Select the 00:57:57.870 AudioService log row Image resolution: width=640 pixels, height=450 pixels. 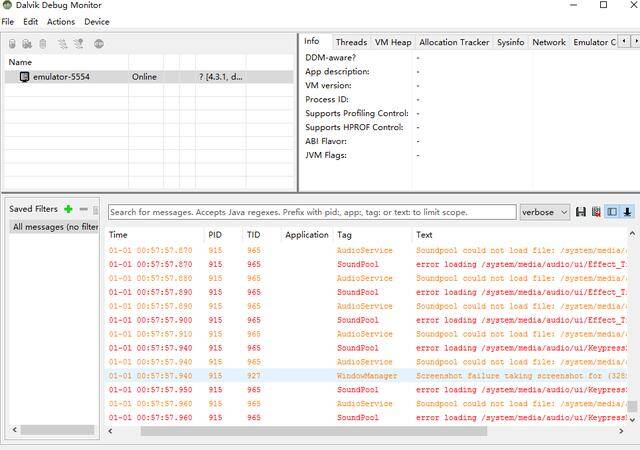(367, 250)
